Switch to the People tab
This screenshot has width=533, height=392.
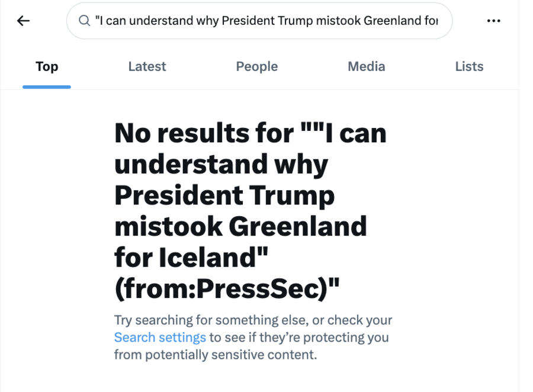click(256, 66)
